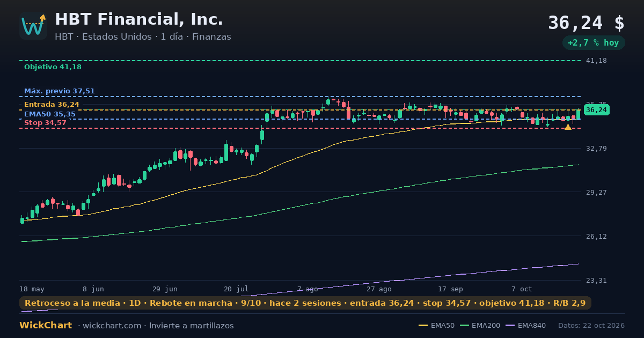Click the EMA840 legend entry

526,326
